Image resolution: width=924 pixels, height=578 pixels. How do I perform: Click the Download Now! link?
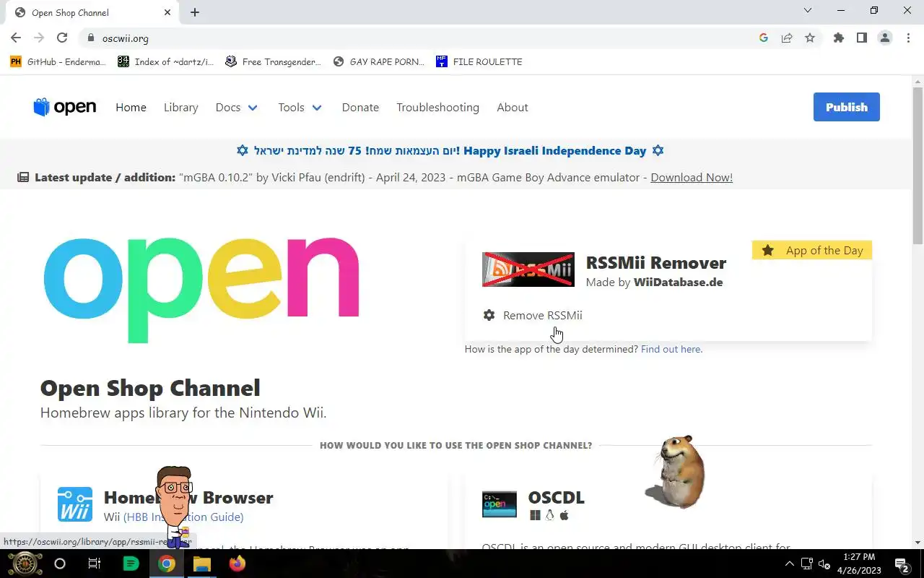(x=692, y=178)
